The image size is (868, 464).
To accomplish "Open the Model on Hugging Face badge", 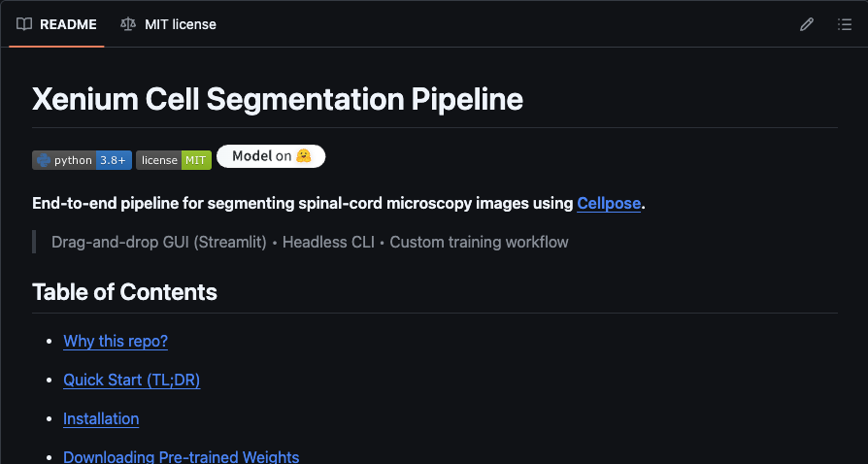I will (x=271, y=156).
